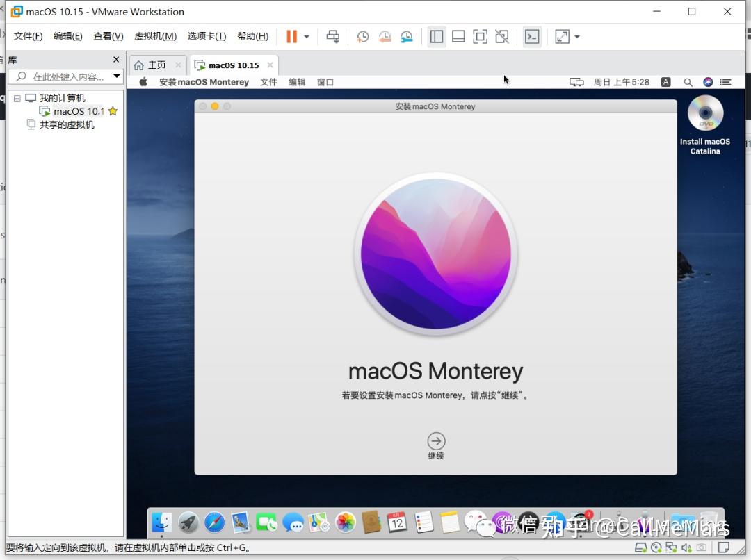Open the Apple menu in the guest

point(143,82)
